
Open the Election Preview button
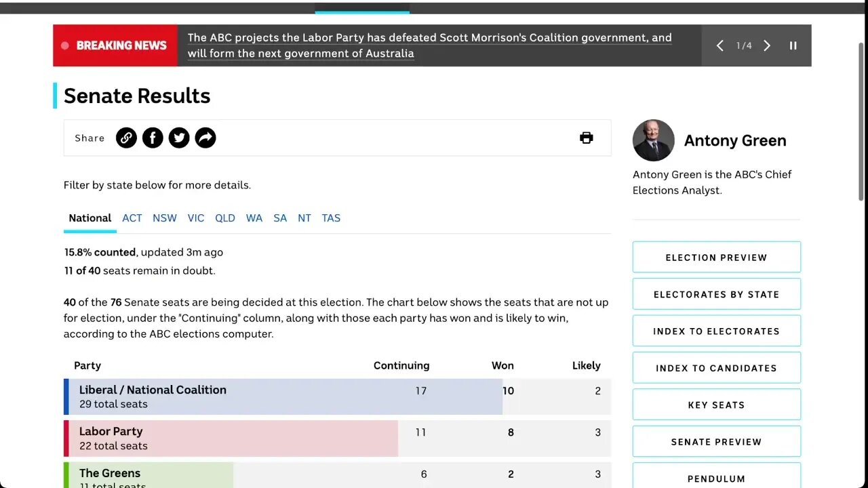(716, 258)
